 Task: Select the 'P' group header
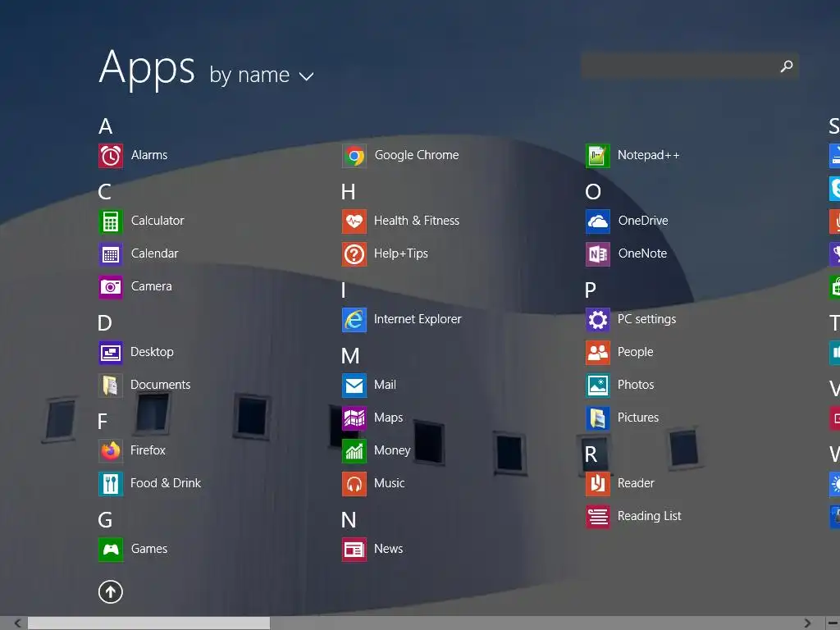click(x=591, y=290)
